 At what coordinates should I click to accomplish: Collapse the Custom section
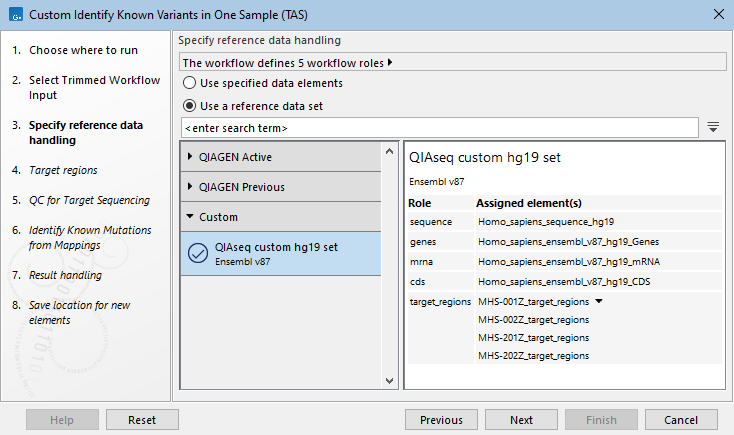(192, 217)
